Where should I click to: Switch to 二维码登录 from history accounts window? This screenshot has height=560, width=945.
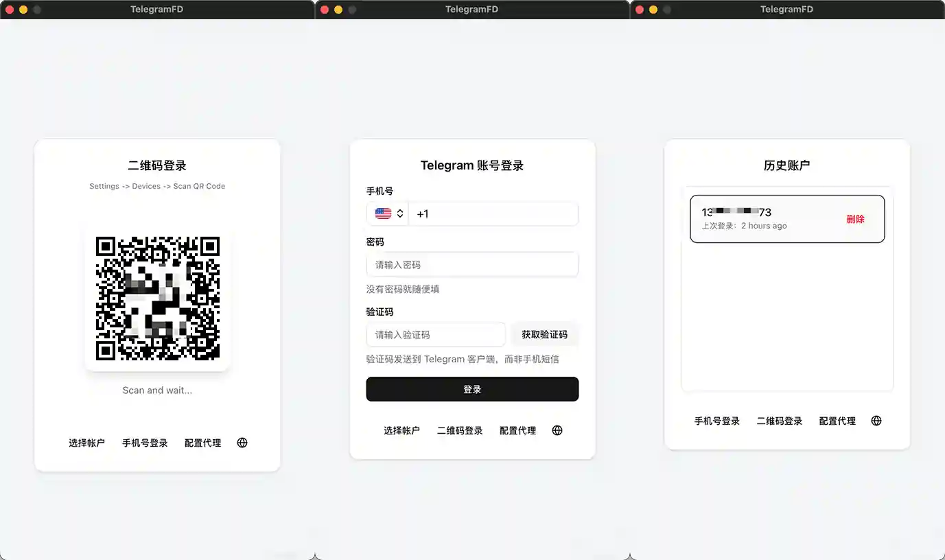tap(780, 421)
